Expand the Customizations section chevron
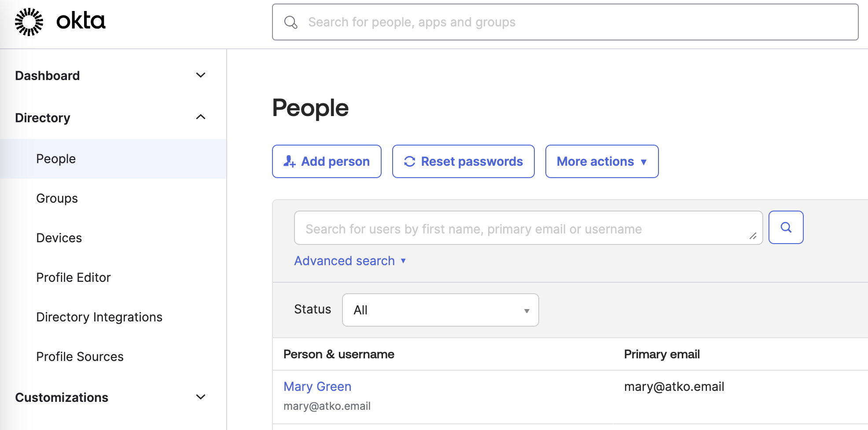Screen dimensions: 868x430 (201, 397)
